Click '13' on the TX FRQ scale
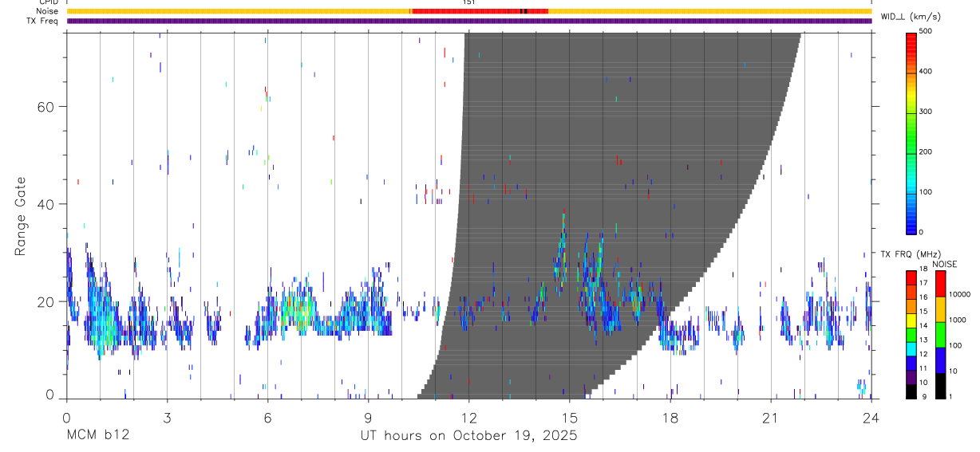980x452 pixels. (923, 340)
